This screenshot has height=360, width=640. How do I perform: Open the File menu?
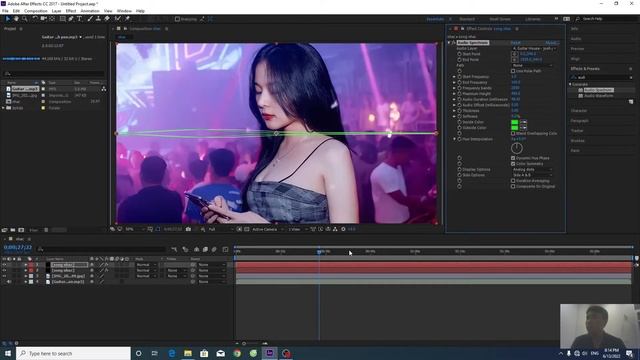point(5,11)
